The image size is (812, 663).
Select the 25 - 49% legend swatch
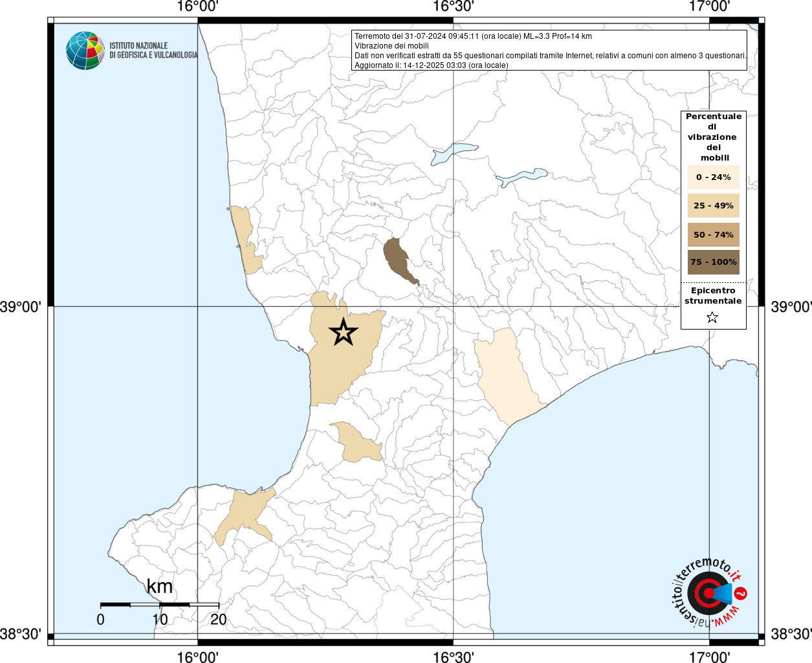pos(713,205)
